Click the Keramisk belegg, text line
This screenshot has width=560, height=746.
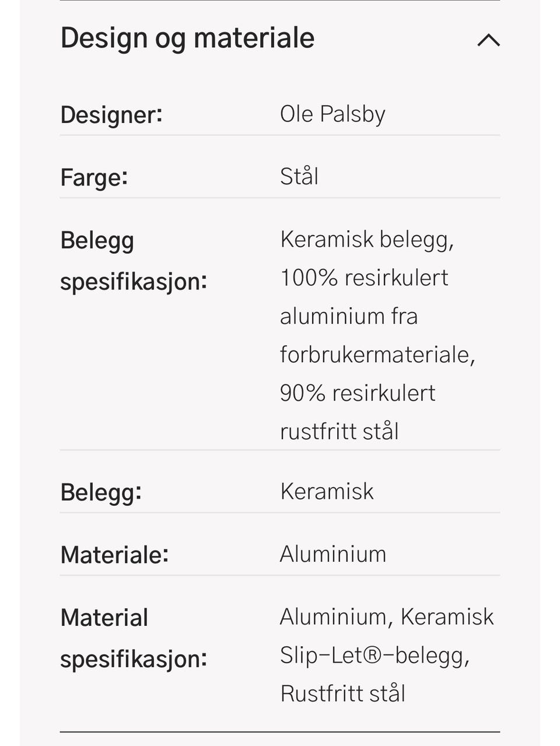367,239
